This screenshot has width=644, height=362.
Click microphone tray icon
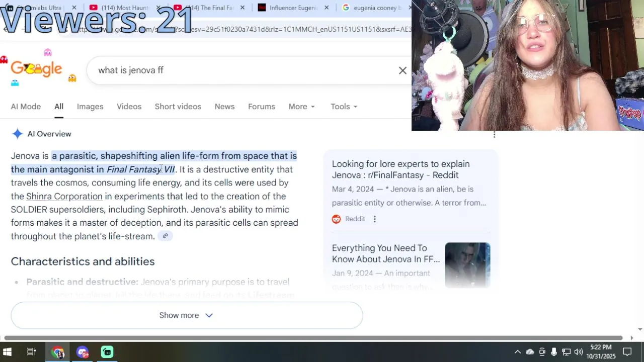pyautogui.click(x=554, y=352)
